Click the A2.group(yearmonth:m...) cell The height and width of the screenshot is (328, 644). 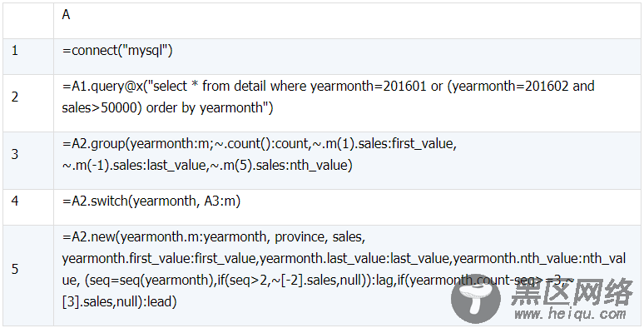click(x=348, y=161)
